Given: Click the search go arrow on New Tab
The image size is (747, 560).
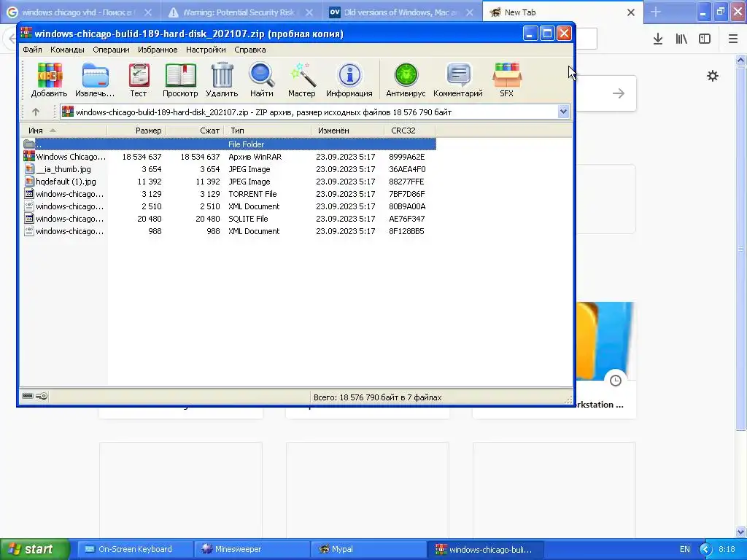Looking at the screenshot, I should coord(619,93).
